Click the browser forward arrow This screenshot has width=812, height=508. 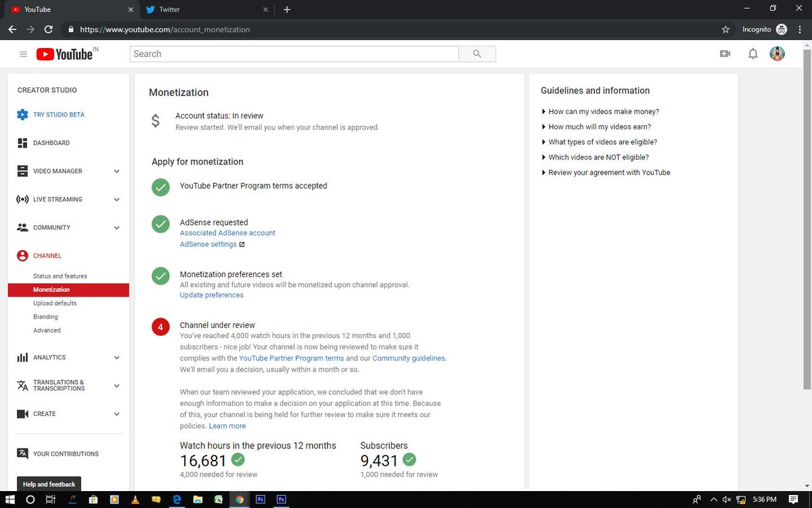coord(30,30)
